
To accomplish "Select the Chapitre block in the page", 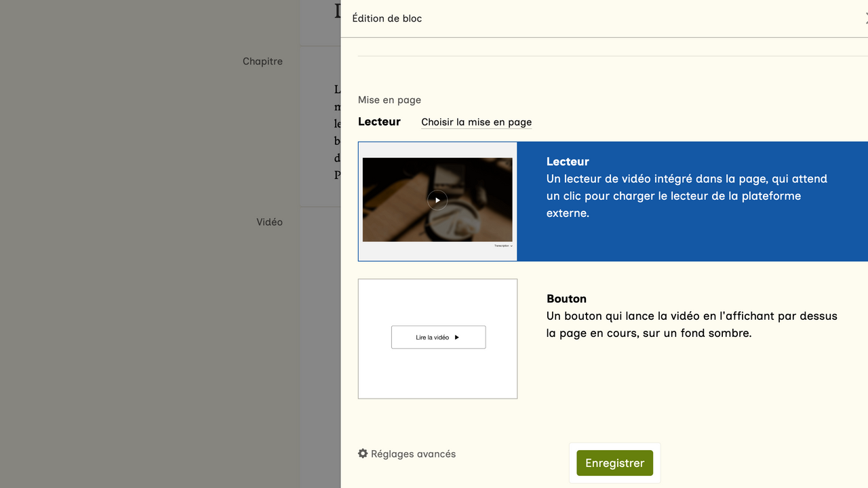I will coord(262,61).
